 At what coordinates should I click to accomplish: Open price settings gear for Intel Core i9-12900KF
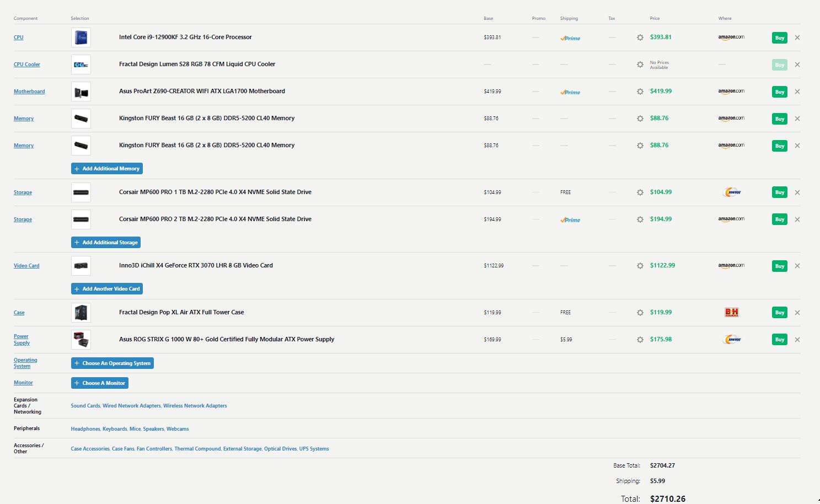coord(640,37)
